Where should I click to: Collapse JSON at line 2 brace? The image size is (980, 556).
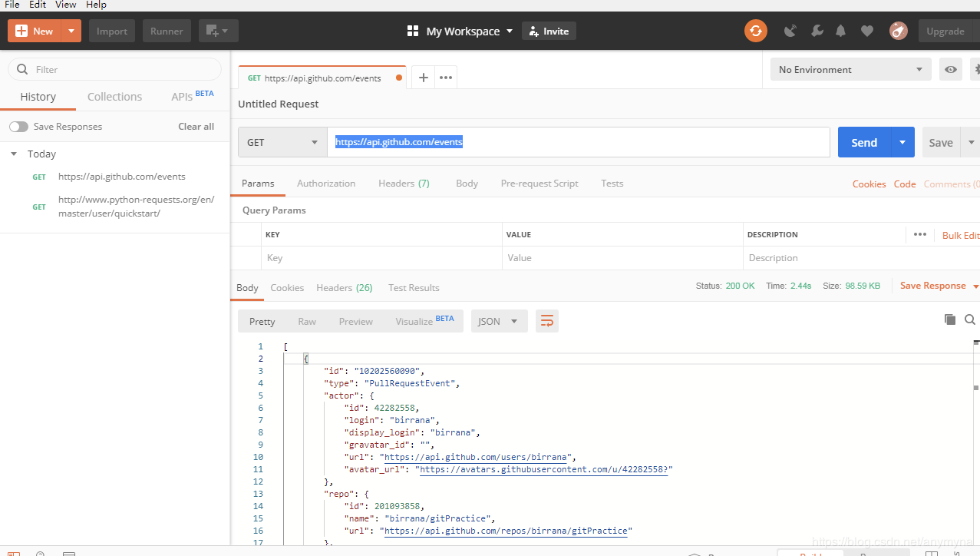[306, 359]
